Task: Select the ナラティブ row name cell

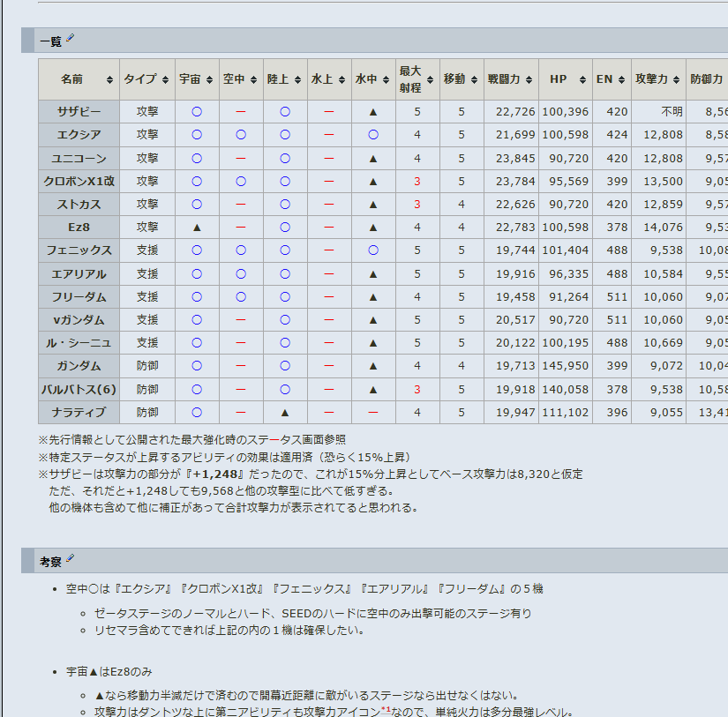Action: [x=79, y=412]
